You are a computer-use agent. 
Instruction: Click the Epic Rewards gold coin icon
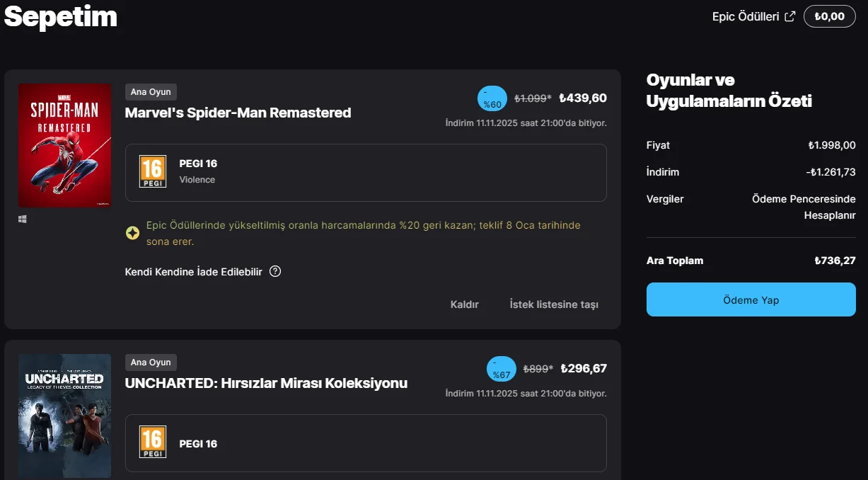(132, 233)
